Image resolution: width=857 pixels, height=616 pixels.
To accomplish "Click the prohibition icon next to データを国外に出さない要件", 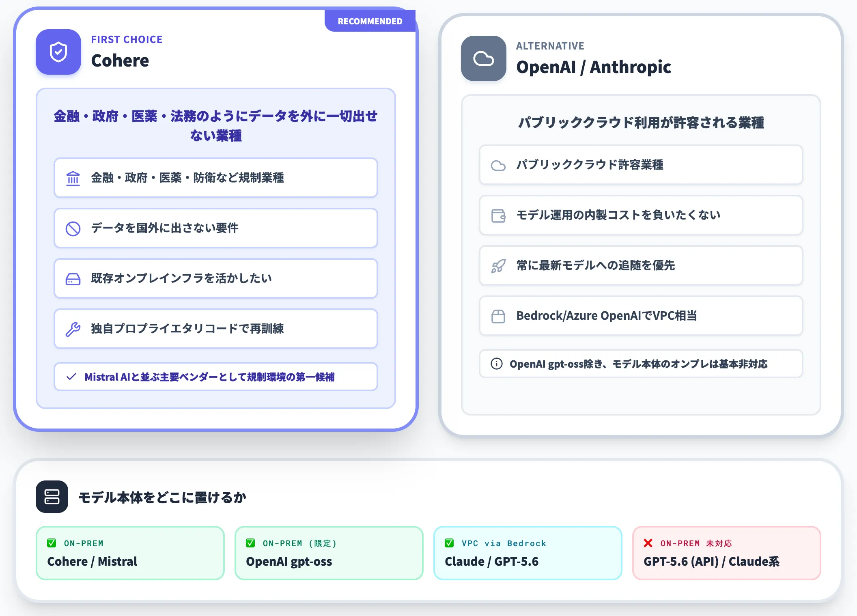I will (x=73, y=228).
